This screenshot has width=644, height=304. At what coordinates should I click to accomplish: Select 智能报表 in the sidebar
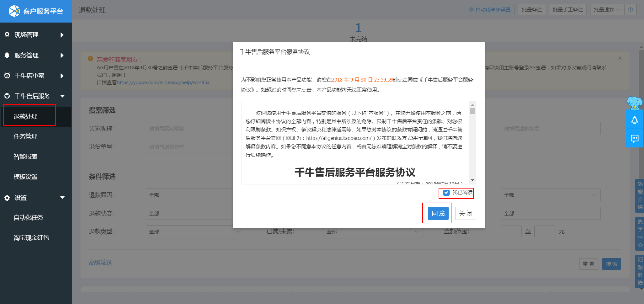(25, 156)
